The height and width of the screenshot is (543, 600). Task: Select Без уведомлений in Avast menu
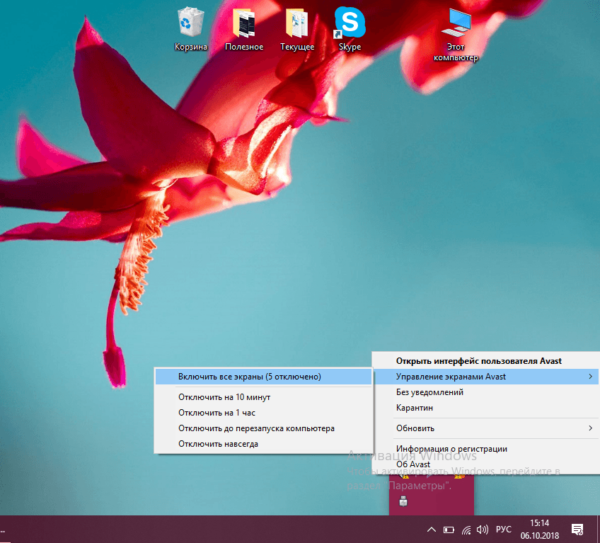486,392
